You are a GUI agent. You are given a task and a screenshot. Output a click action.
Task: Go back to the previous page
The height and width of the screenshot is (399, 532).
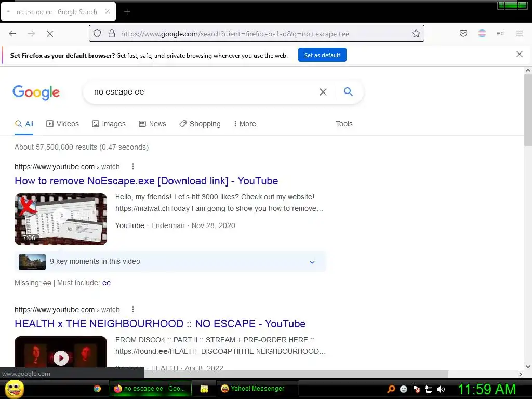pos(12,34)
